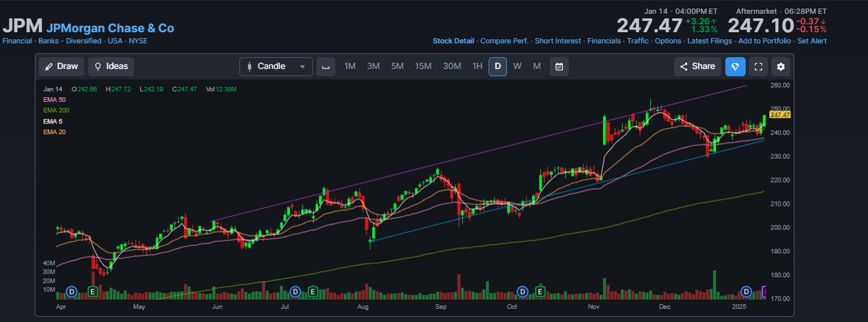Click Add to Portfolio
This screenshot has width=868, height=322.
[x=765, y=41]
